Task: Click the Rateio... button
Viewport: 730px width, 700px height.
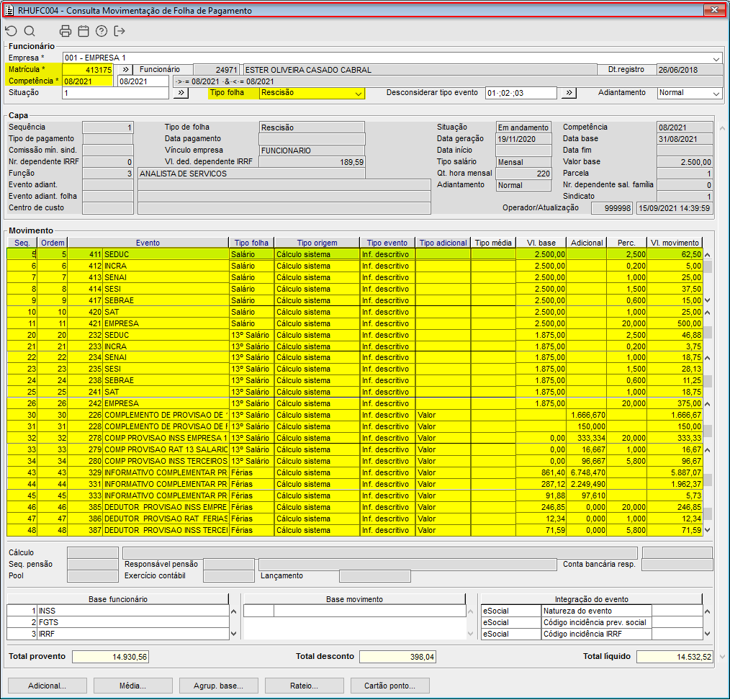Action: (305, 686)
